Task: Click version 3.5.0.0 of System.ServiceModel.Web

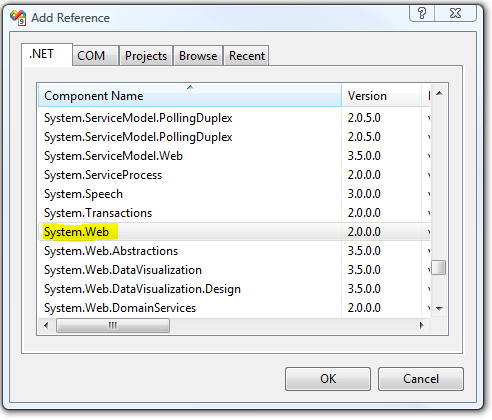Action: click(364, 156)
